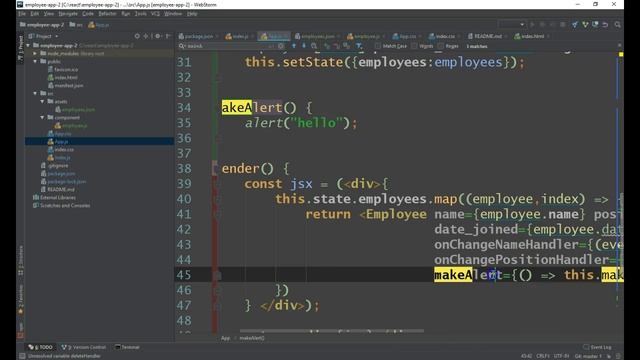Switch to the README.md editor tab
Image resolution: width=640 pixels, height=360 pixels.
coord(487,36)
